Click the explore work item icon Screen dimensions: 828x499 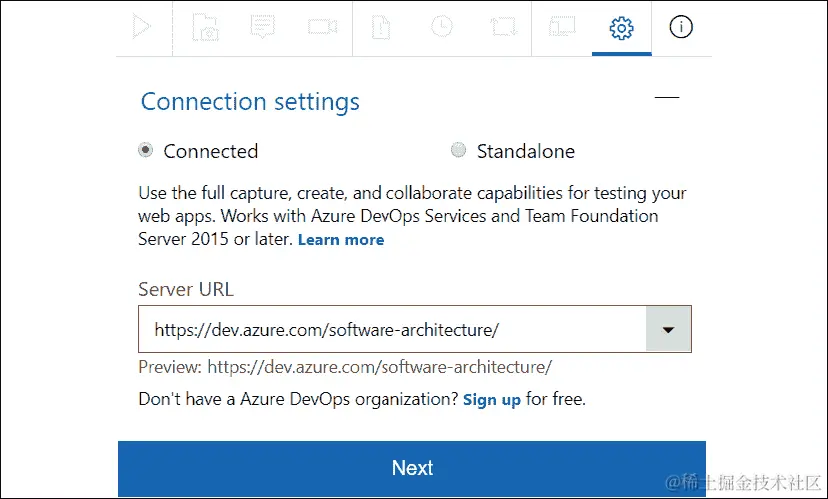click(504, 26)
